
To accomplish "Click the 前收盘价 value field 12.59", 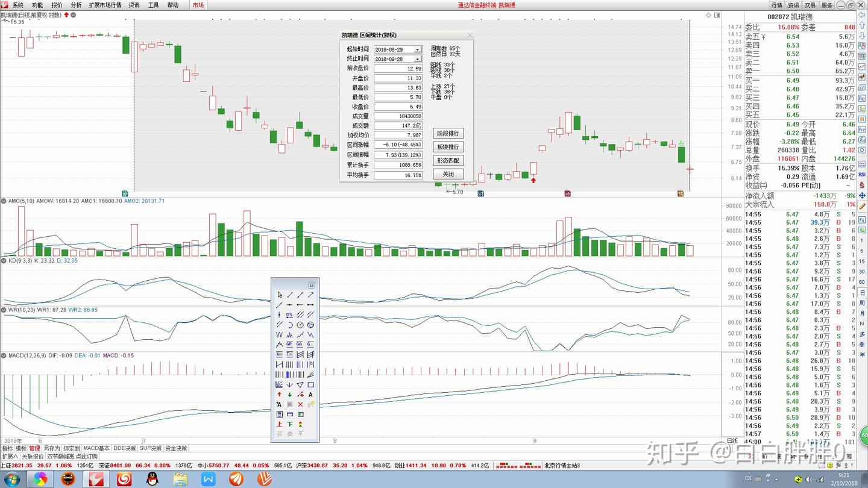I will coord(398,69).
